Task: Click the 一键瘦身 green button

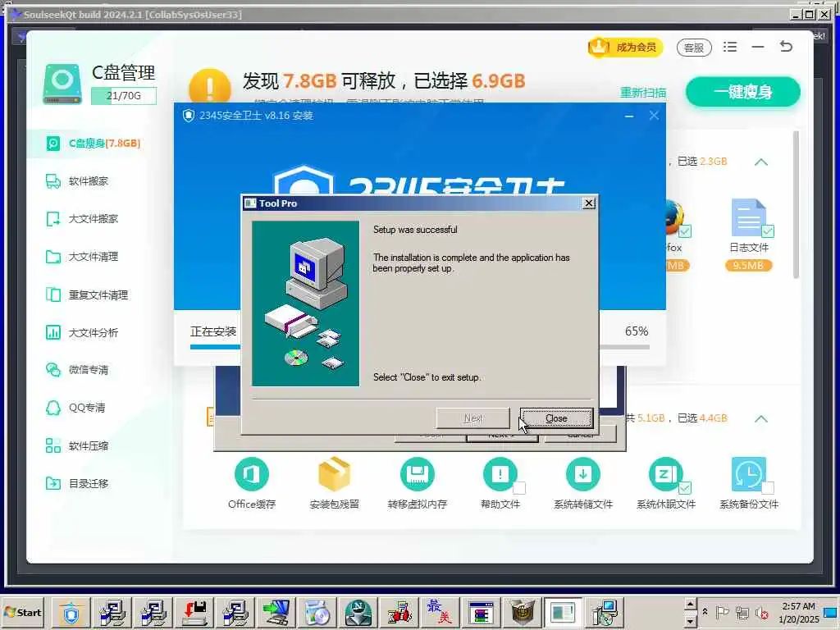Action: (742, 92)
